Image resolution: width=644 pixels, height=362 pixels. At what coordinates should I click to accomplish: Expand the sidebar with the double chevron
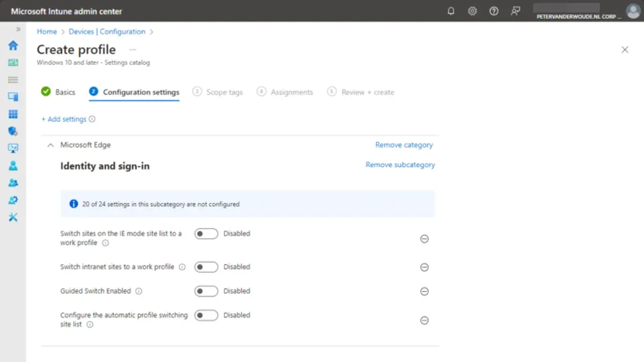(x=19, y=29)
